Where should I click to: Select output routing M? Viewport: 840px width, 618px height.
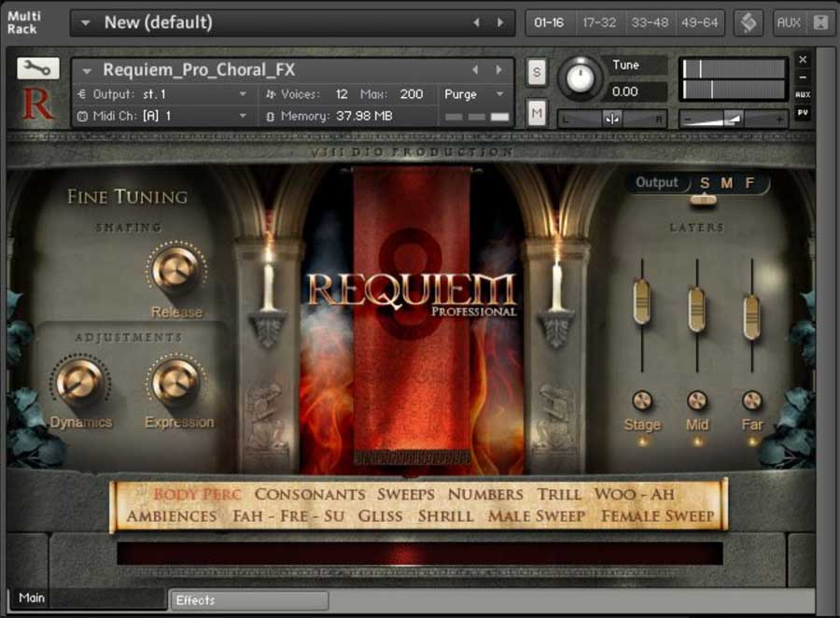[x=726, y=183]
